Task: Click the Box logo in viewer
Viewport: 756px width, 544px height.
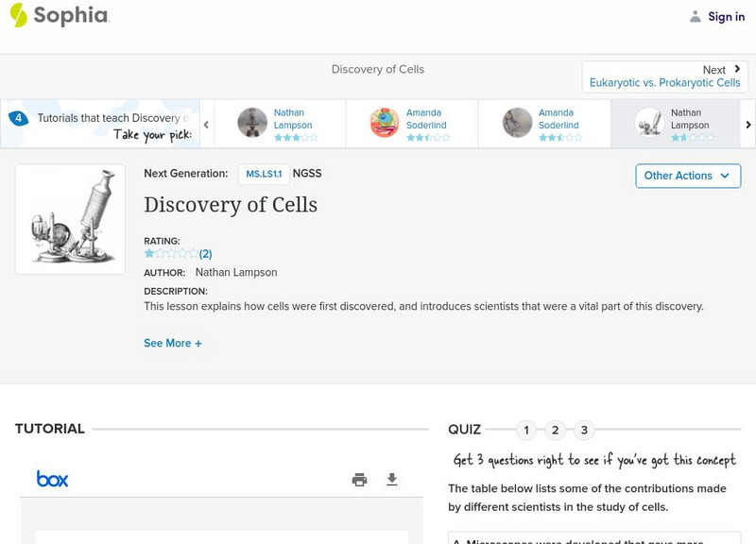Action: (x=52, y=479)
